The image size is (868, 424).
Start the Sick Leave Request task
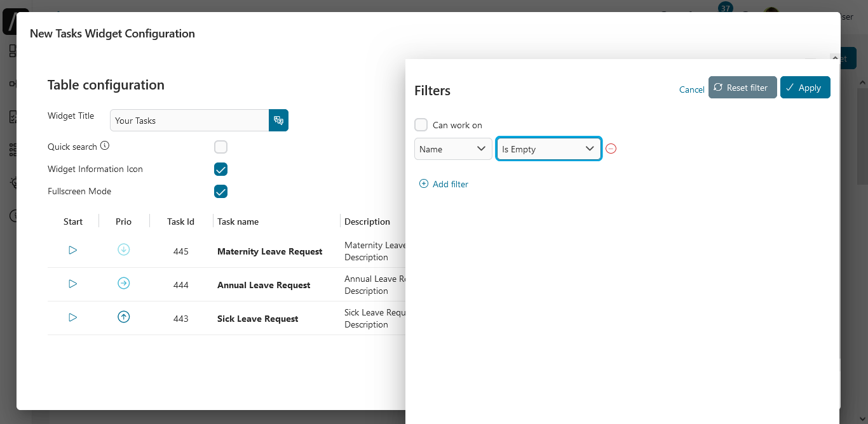click(72, 317)
